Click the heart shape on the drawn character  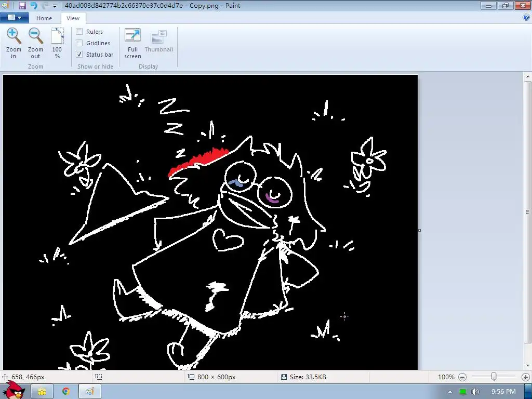tap(228, 240)
